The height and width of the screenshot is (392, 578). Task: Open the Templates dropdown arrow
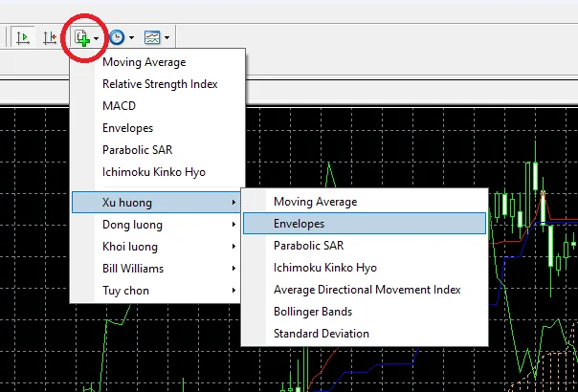click(x=167, y=37)
